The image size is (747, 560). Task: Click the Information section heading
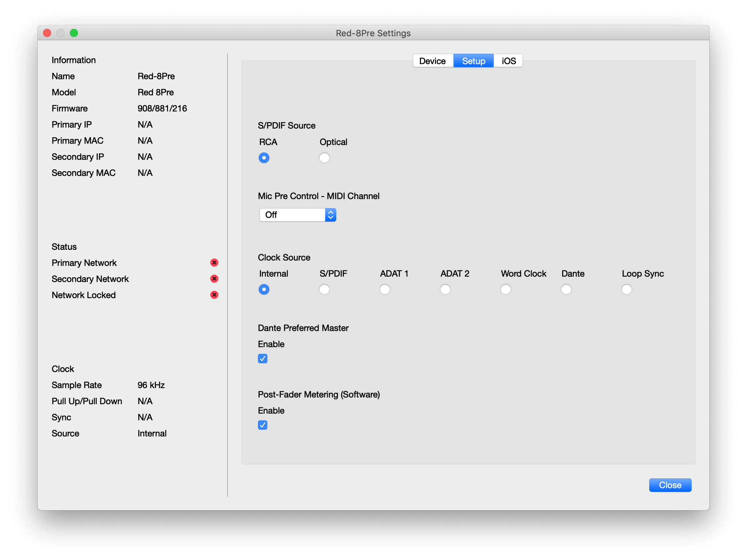74,60
